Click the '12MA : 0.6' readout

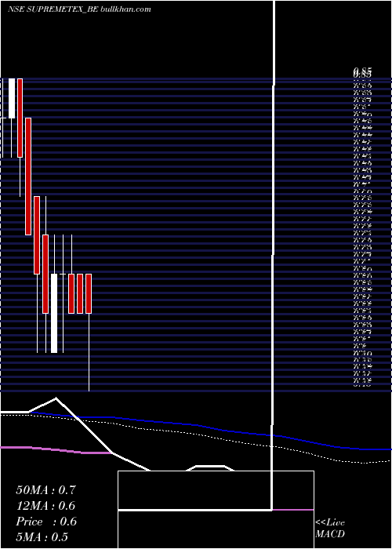[45, 506]
